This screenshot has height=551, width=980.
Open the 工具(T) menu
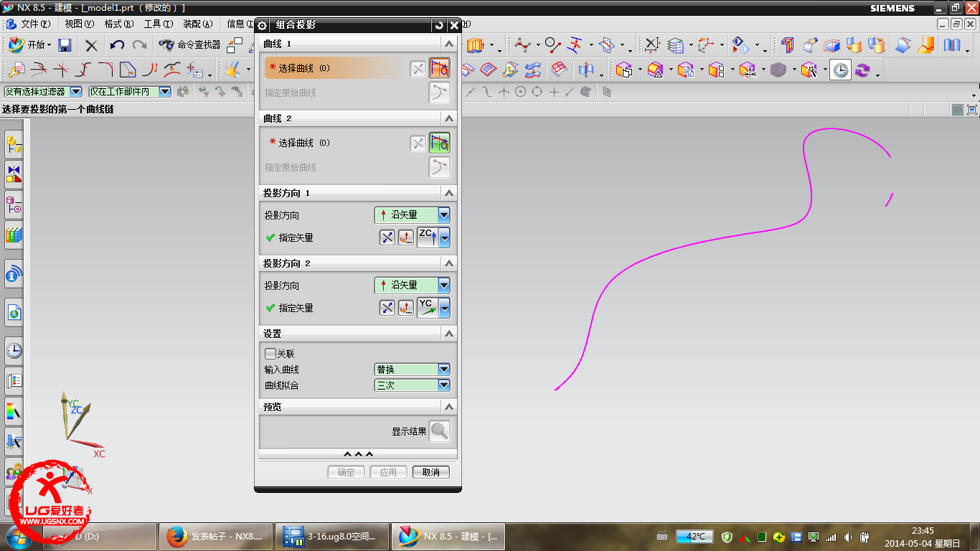(x=158, y=24)
